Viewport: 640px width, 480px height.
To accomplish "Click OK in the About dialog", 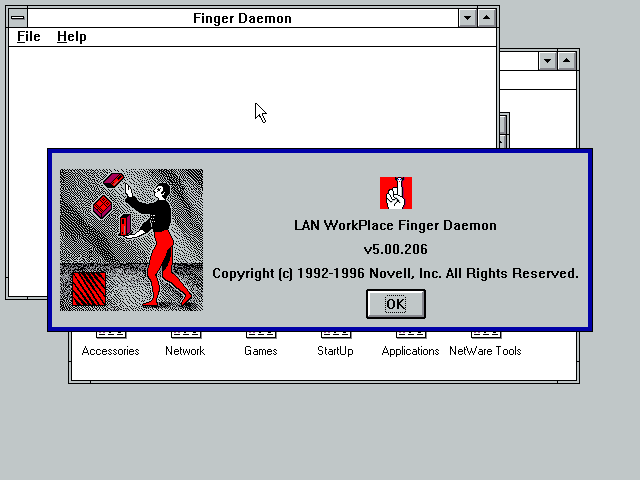I will [x=396, y=304].
